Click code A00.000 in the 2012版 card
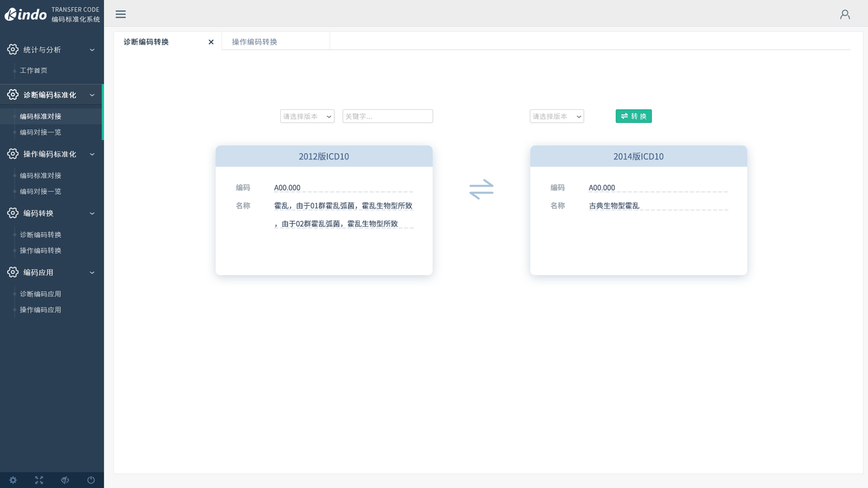 point(287,187)
